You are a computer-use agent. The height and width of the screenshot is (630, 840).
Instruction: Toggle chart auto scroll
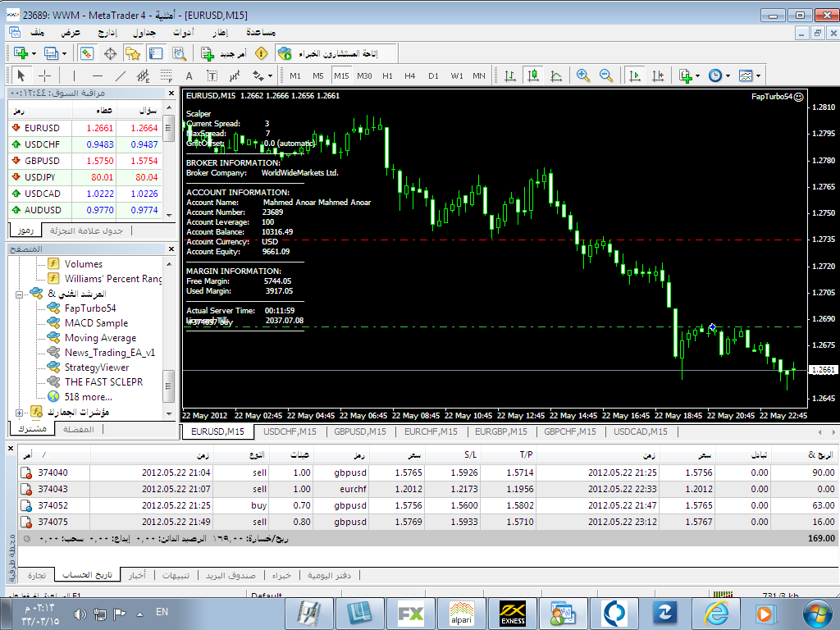point(635,75)
